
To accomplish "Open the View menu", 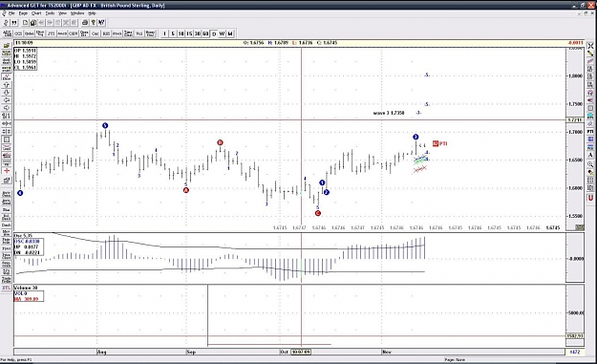I will click(x=62, y=13).
